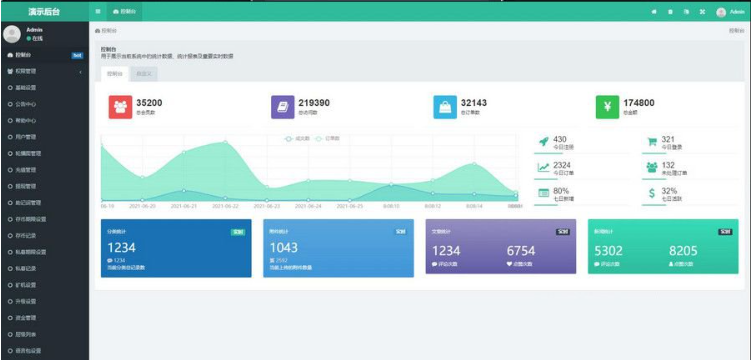Select the 控制台 tab in top bar
Screen dimensions: 751x360
click(x=124, y=11)
